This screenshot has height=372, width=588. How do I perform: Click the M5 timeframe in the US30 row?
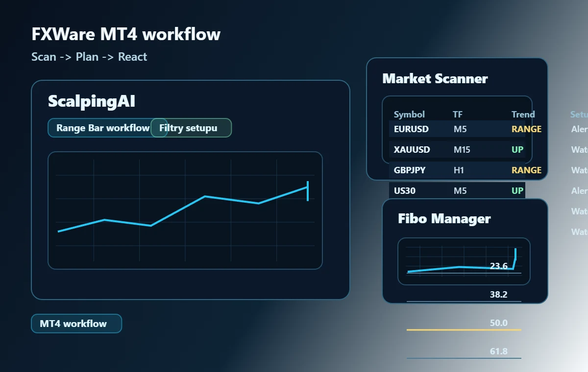pos(460,191)
